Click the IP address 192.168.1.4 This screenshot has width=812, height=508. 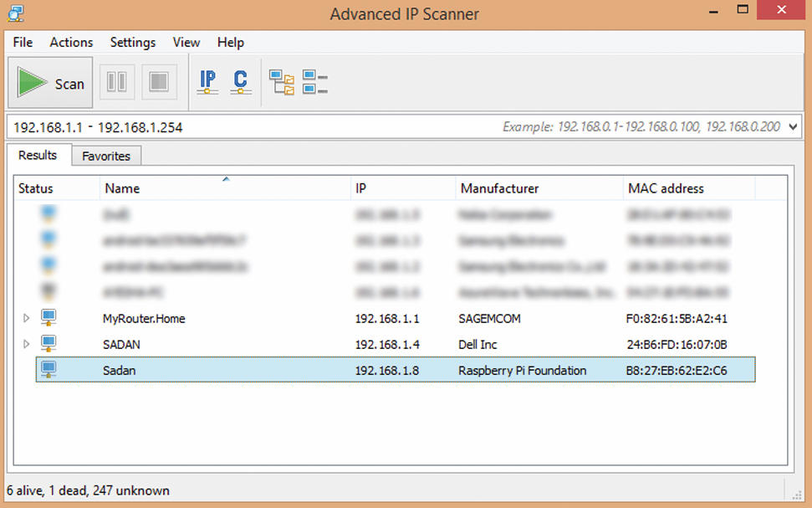(x=387, y=345)
